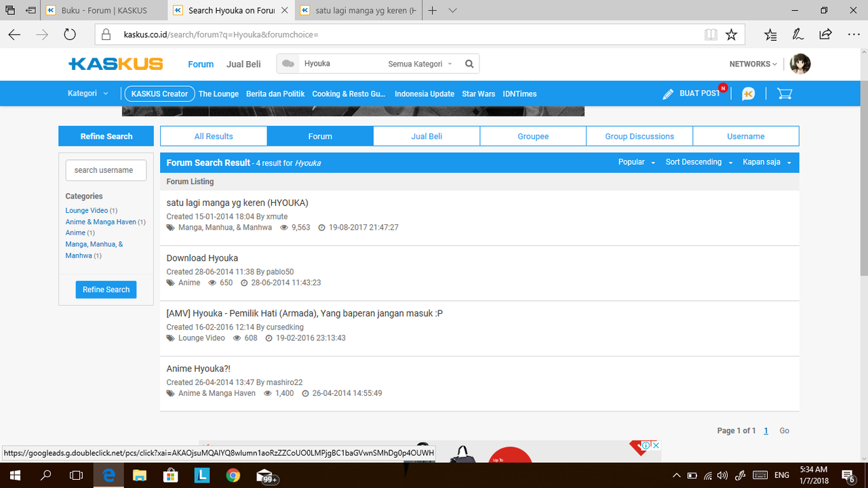The height and width of the screenshot is (488, 868).
Task: Open user xmute's profile
Action: tap(277, 217)
